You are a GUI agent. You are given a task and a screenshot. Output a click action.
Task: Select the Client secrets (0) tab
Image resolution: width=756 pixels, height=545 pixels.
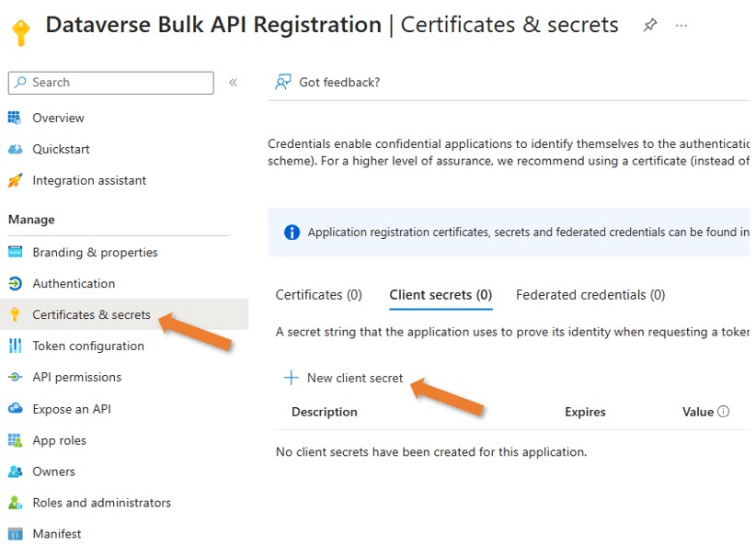(x=441, y=295)
